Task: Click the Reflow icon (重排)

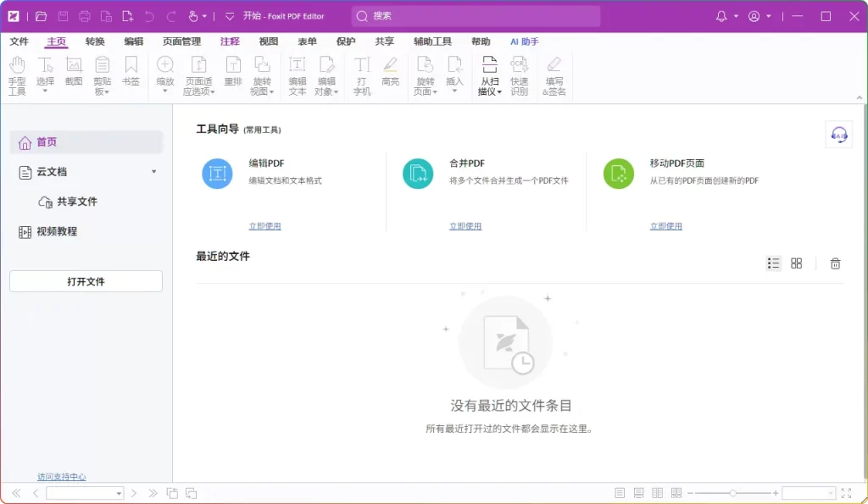Action: 233,71
